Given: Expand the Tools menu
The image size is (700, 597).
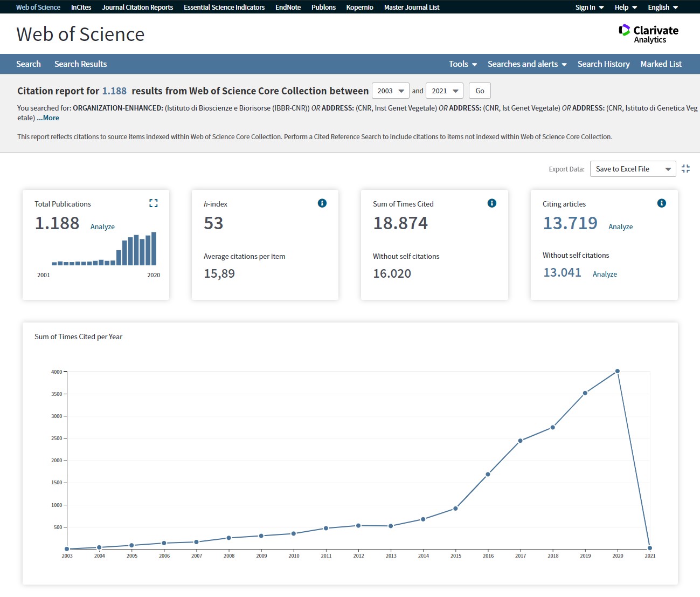Looking at the screenshot, I should tap(463, 64).
